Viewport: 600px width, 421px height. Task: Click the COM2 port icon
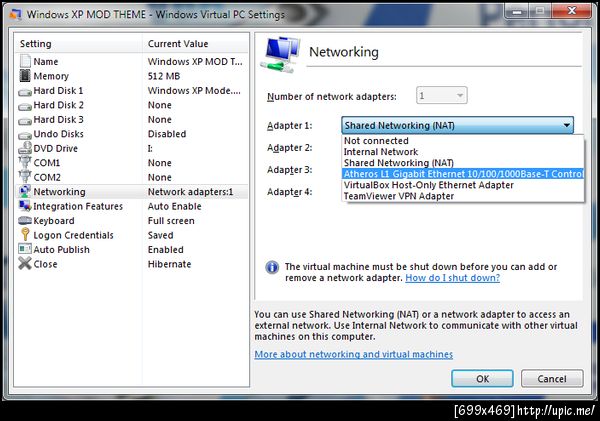tap(25, 177)
